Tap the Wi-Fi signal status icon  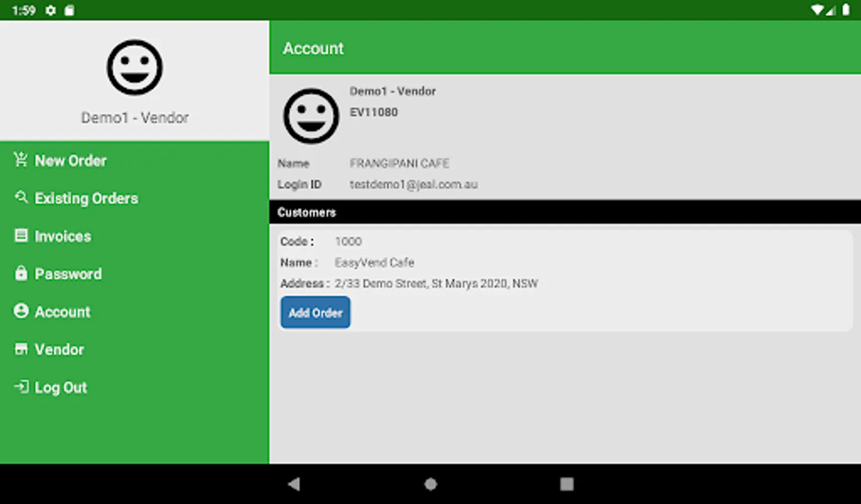818,10
